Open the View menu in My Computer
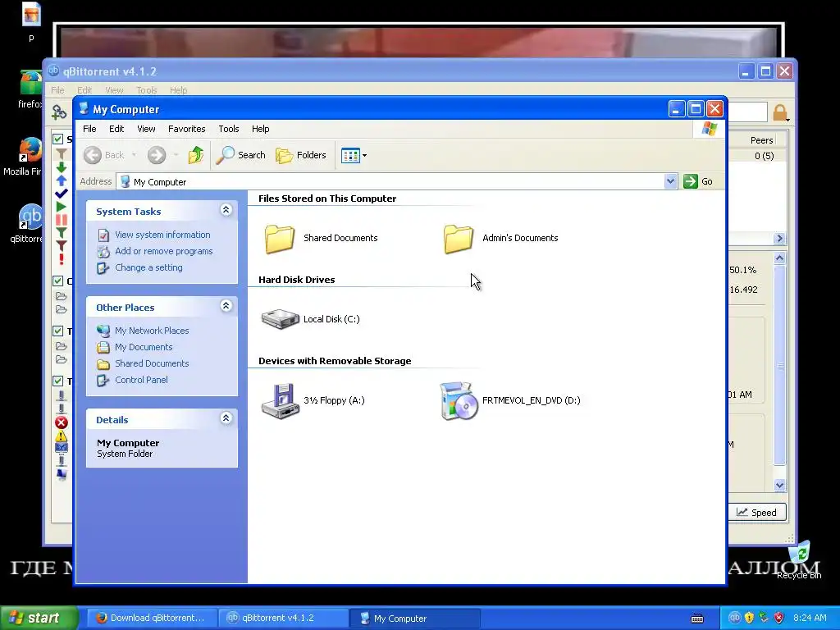840x630 pixels. pyautogui.click(x=146, y=129)
